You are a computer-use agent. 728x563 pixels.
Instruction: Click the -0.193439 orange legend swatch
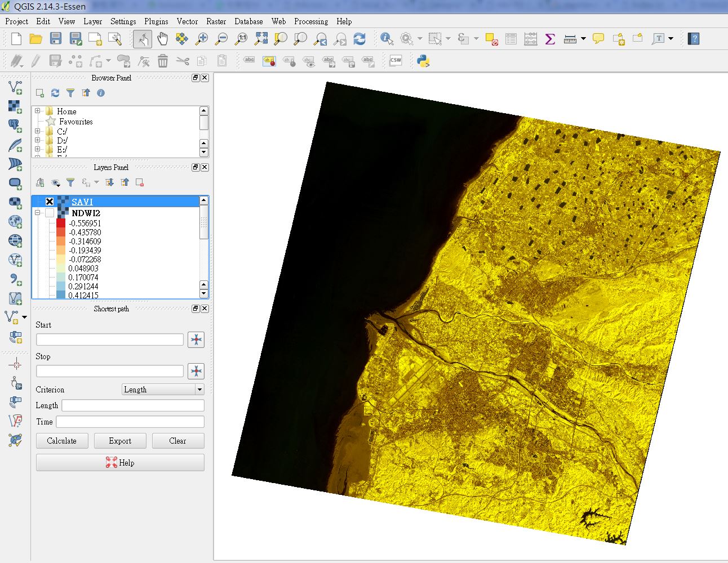[61, 250]
